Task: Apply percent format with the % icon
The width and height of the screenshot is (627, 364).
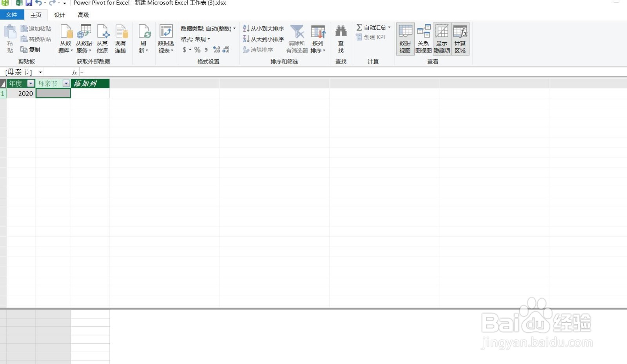Action: (x=197, y=50)
